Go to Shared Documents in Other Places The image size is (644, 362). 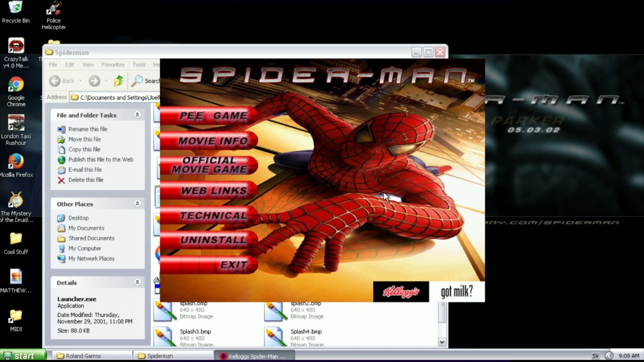[91, 238]
